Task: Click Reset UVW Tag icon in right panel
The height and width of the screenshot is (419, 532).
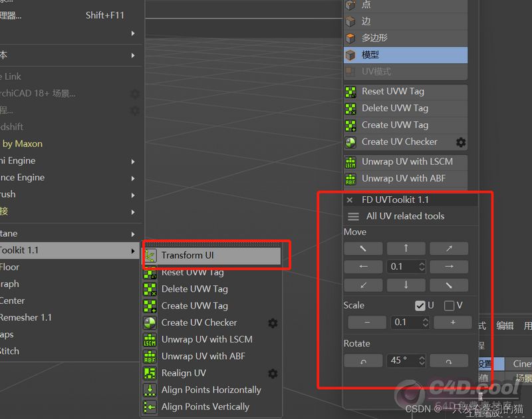Action: [350, 92]
